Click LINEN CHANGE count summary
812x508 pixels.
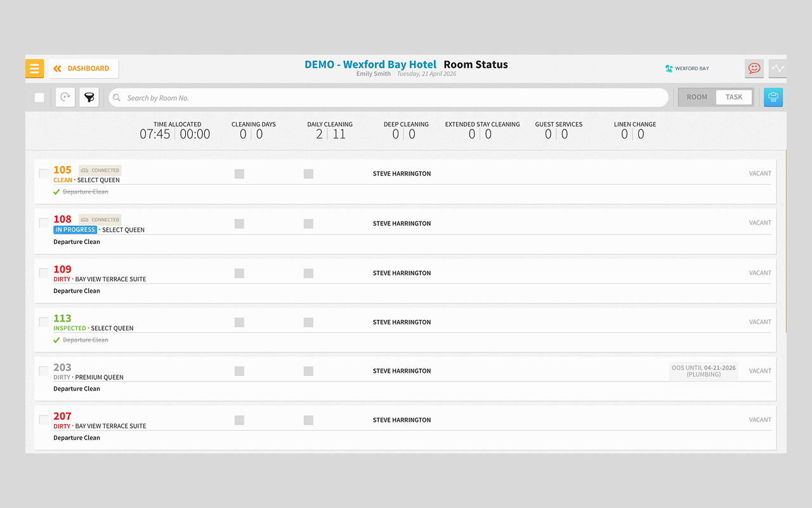(635, 130)
